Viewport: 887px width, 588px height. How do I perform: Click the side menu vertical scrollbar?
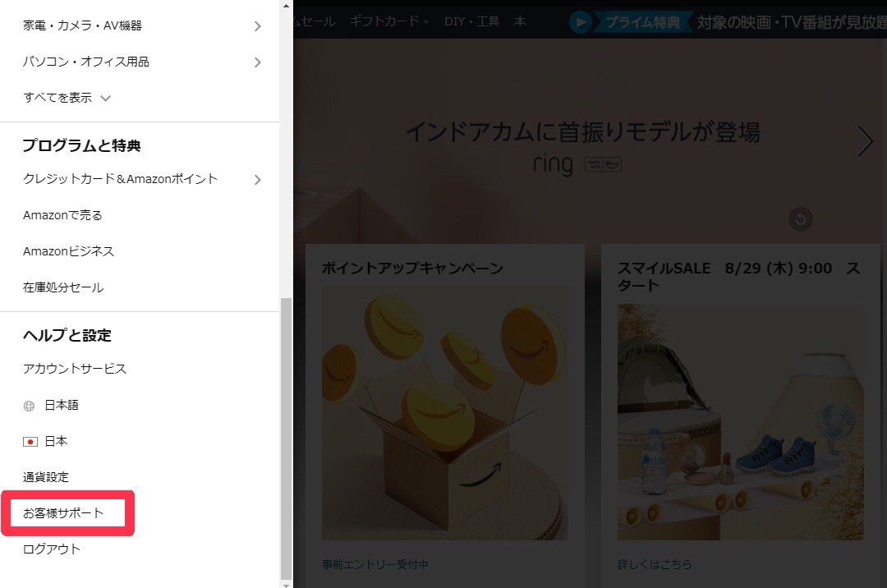[286, 435]
